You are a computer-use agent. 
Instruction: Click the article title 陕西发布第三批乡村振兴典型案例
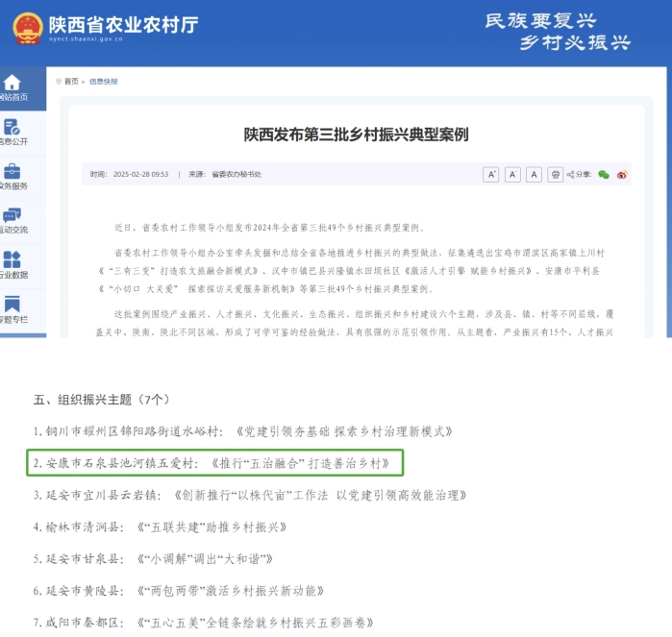356,134
